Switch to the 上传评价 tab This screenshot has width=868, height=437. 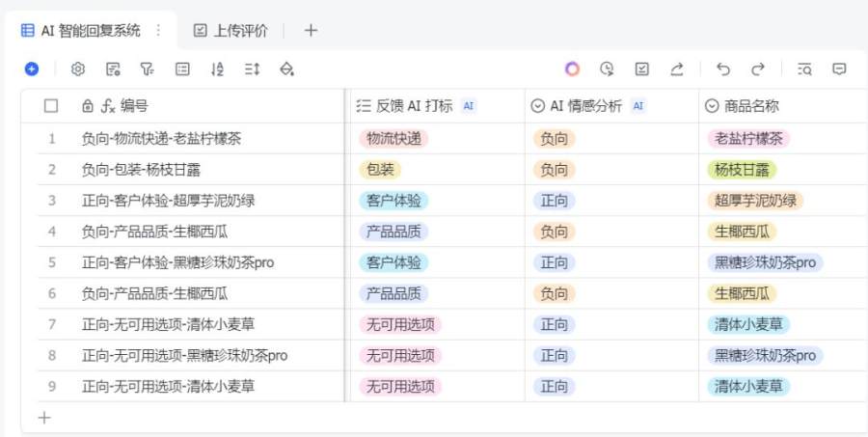click(x=230, y=30)
